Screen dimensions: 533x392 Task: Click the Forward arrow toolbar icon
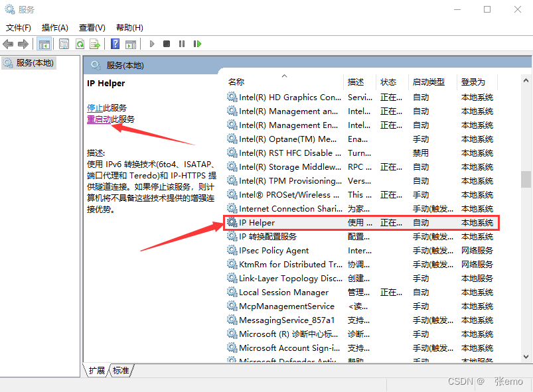(23, 44)
